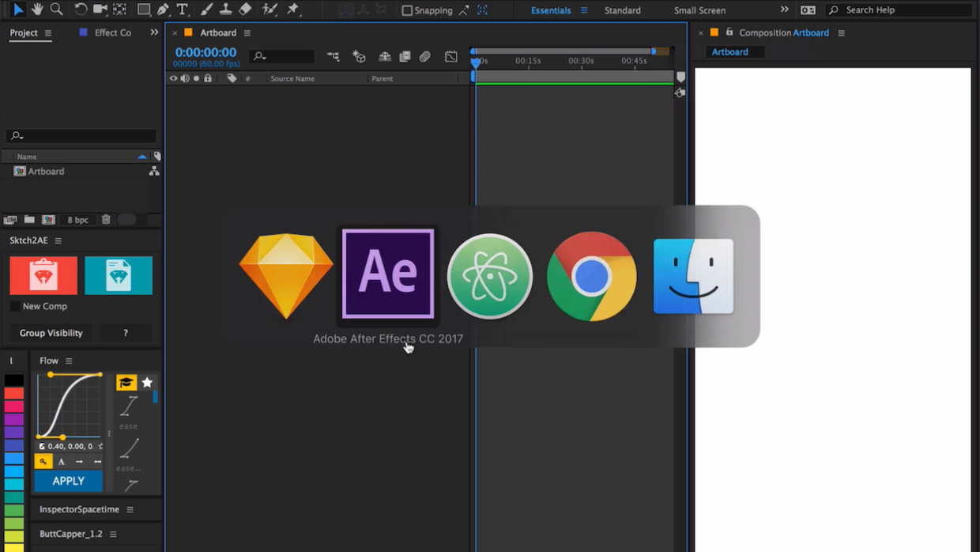
Task: Select the Brush tool
Action: coord(206,9)
